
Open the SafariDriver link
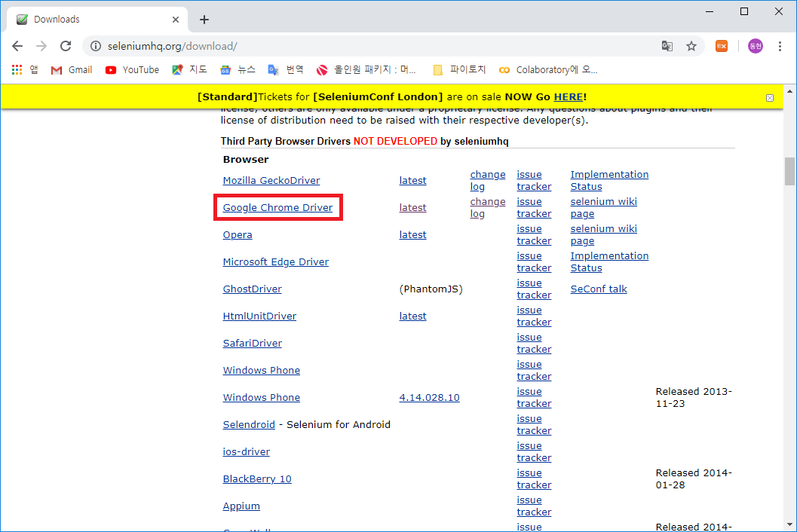(x=252, y=343)
